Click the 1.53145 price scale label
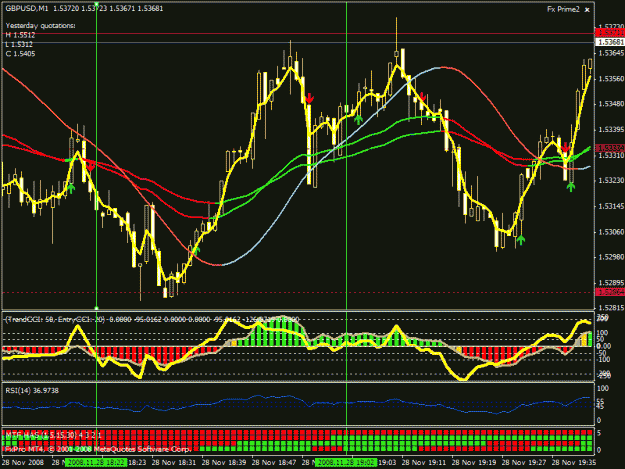The height and width of the screenshot is (469, 625). tap(611, 206)
